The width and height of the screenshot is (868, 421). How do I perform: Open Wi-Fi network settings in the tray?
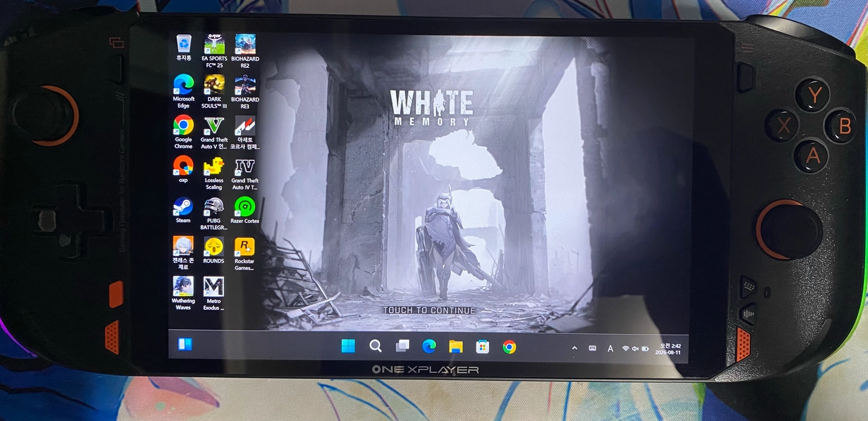(x=626, y=349)
